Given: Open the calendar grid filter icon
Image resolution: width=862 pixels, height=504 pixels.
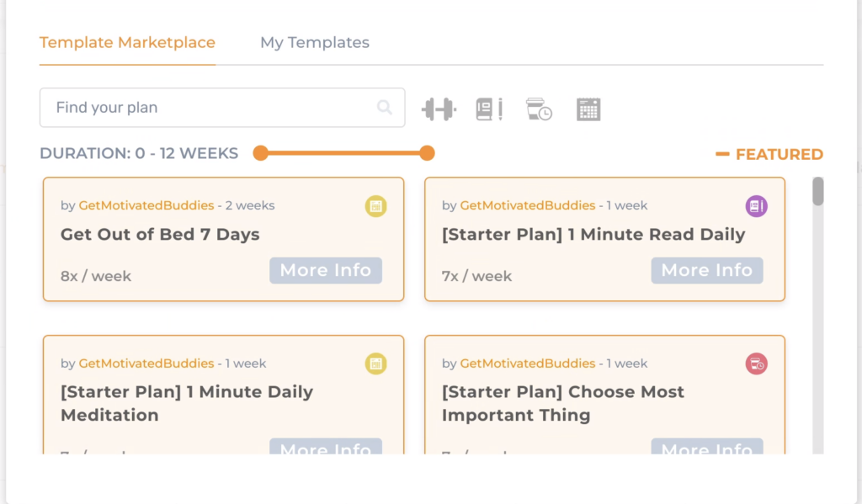Looking at the screenshot, I should coord(588,108).
